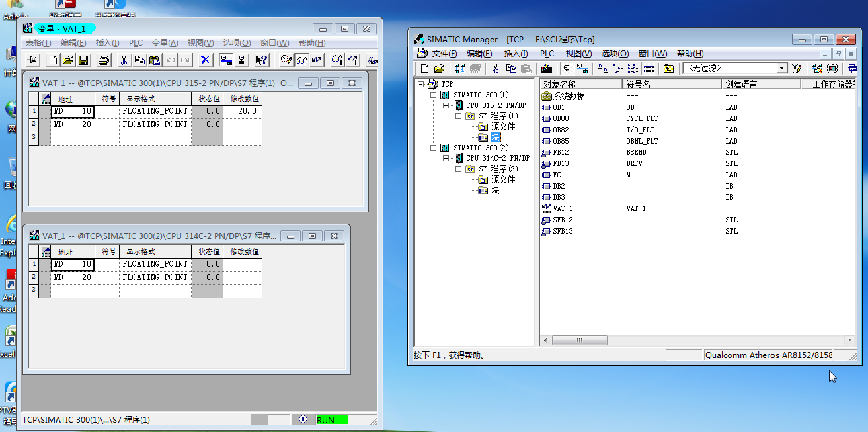Toggle Online connection icon in VAT toolbar
This screenshot has width=868, height=432.
click(x=227, y=60)
